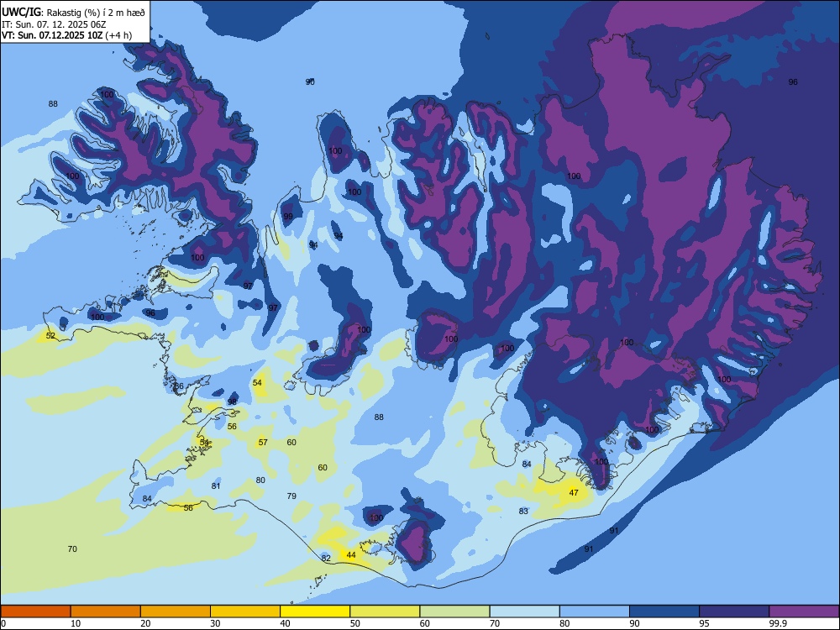Click the legend tick label "50"
This screenshot has width=840, height=630.
point(354,623)
